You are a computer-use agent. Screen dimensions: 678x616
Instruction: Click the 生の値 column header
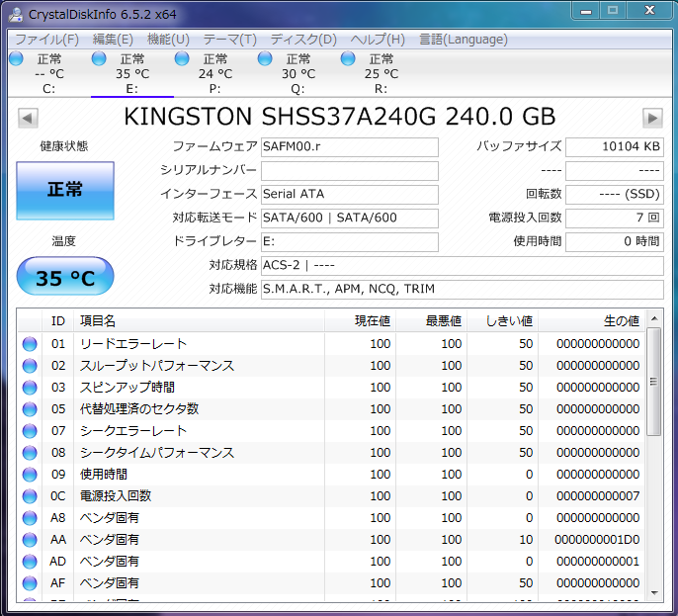pos(591,321)
